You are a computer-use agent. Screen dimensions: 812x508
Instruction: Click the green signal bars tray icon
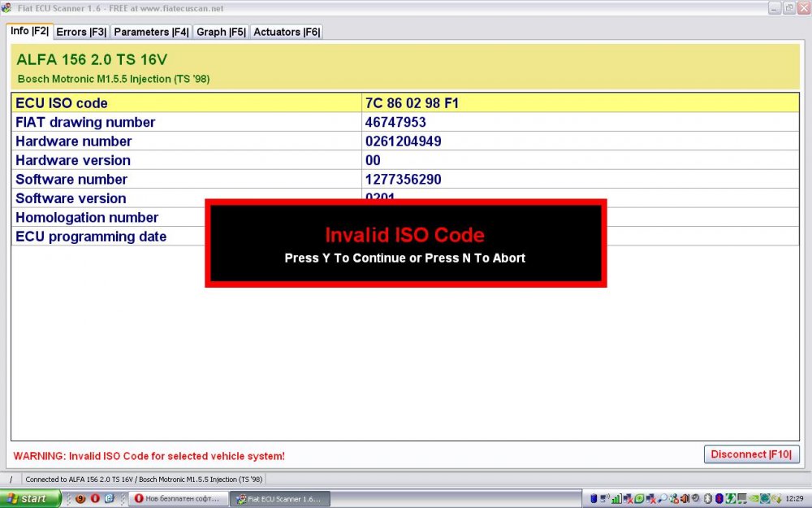click(616, 498)
